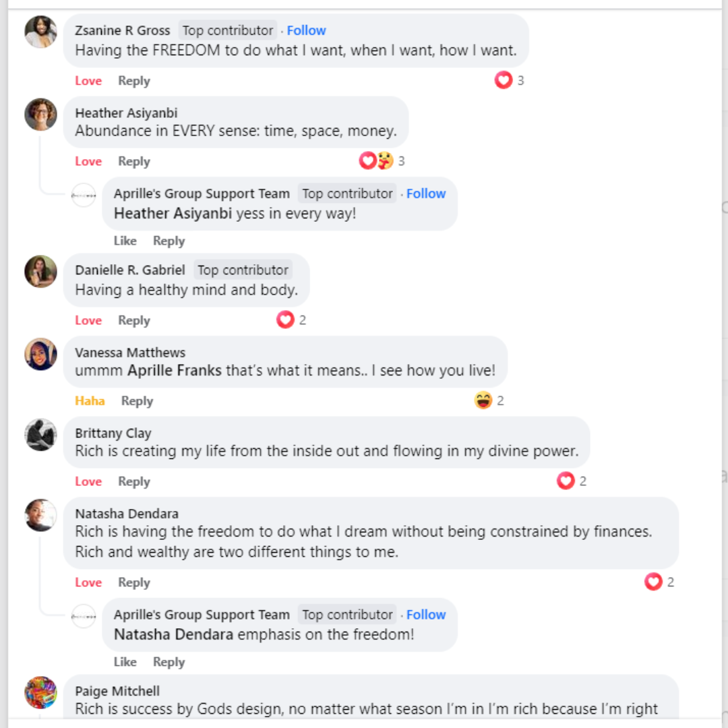Click the Top contributor badge beside Danielle
This screenshot has height=728, width=728.
[x=243, y=270]
